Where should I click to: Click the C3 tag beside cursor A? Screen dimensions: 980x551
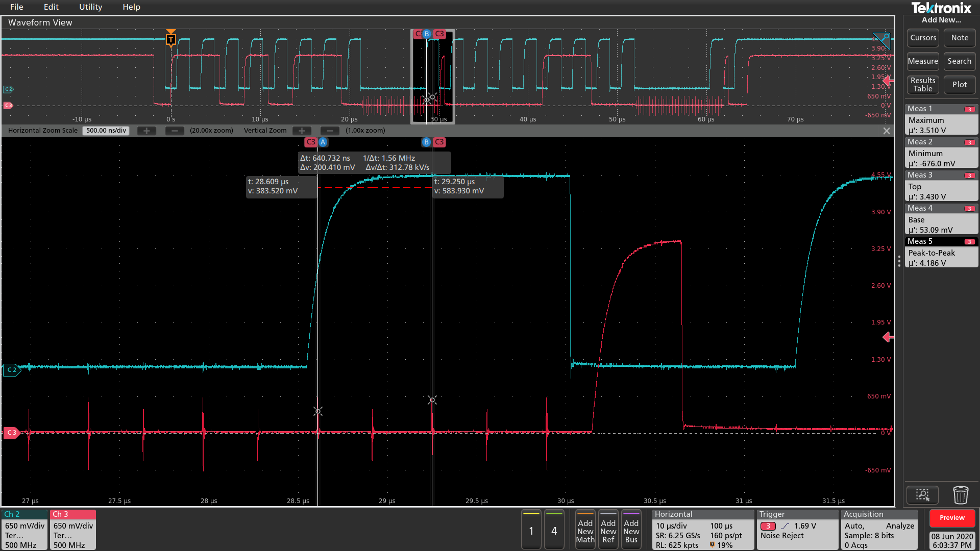pyautogui.click(x=311, y=142)
